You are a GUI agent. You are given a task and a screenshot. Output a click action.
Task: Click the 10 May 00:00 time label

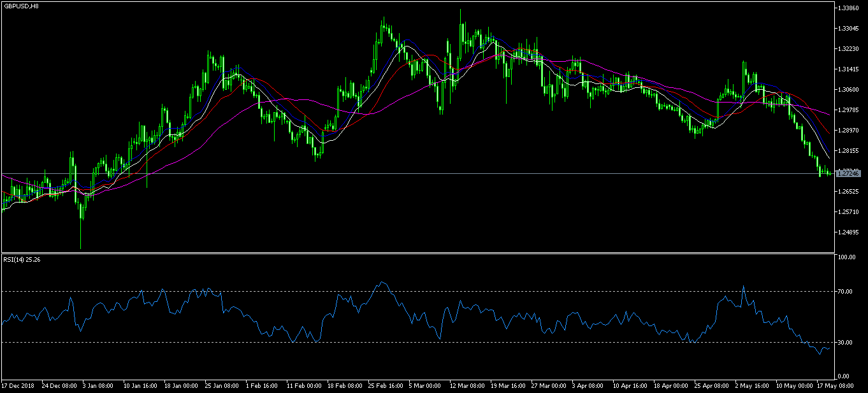793,386
